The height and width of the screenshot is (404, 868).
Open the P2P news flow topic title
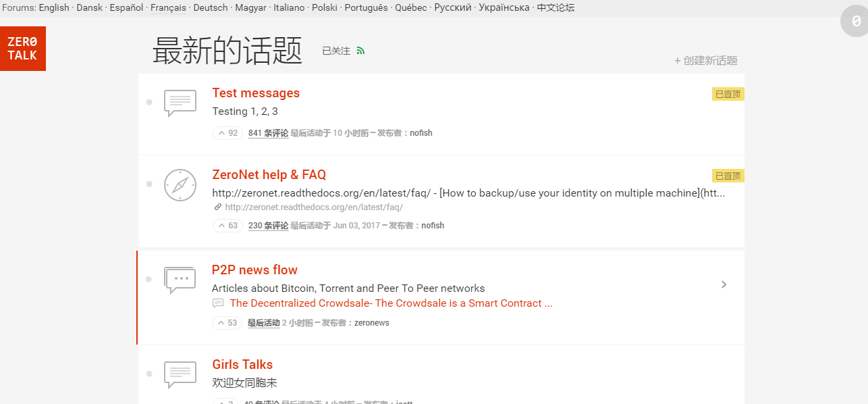pyautogui.click(x=254, y=270)
